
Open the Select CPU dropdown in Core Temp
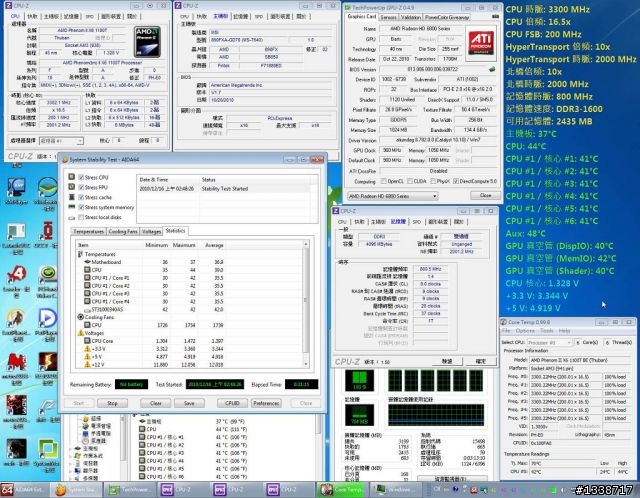[549, 342]
